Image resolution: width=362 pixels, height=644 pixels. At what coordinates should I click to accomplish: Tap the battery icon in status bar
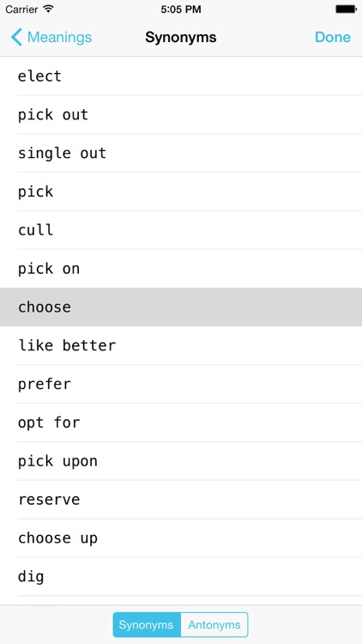(346, 9)
